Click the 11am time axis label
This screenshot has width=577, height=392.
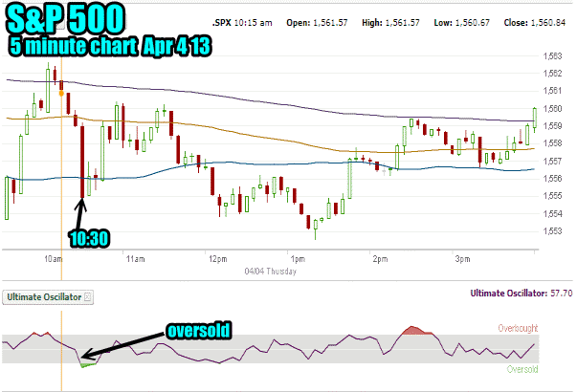136,259
